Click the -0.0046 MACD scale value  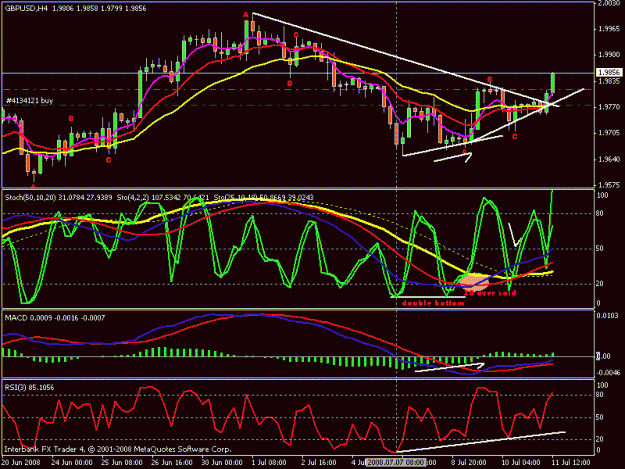(608, 373)
